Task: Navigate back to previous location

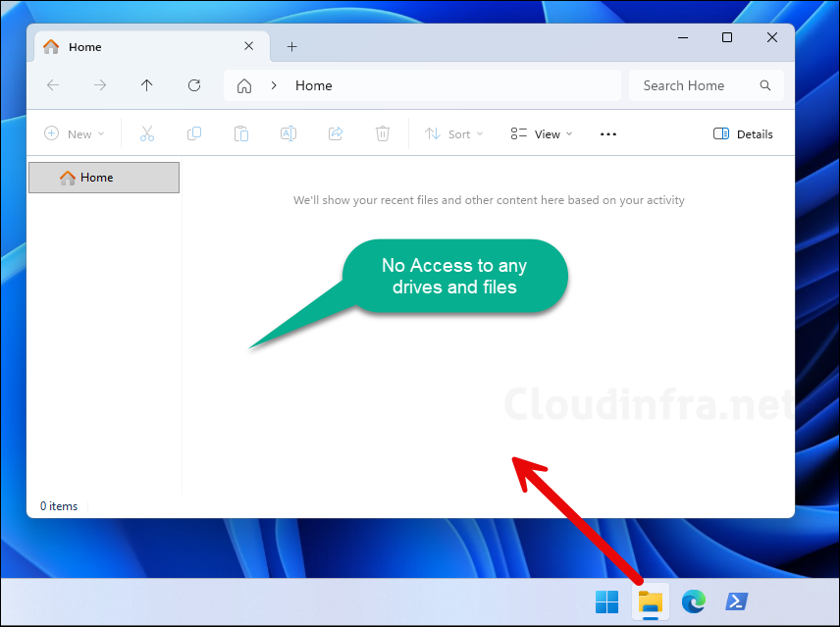Action: (x=53, y=85)
